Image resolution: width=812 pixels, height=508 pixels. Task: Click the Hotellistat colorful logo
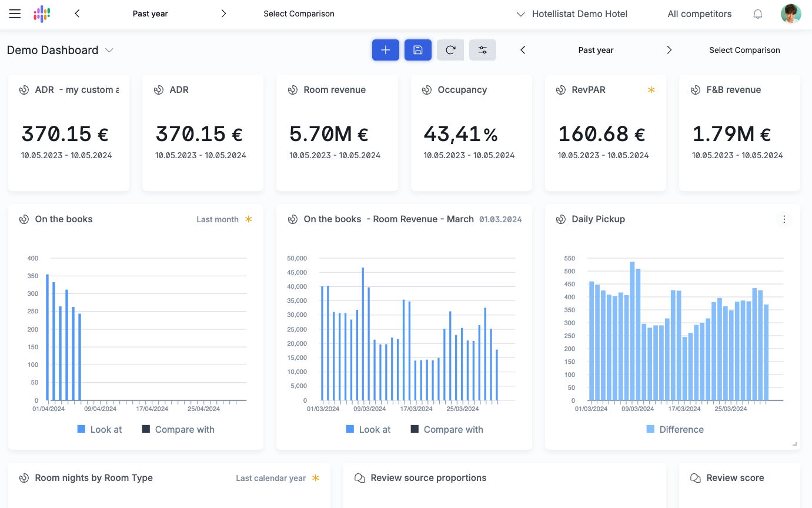[42, 14]
